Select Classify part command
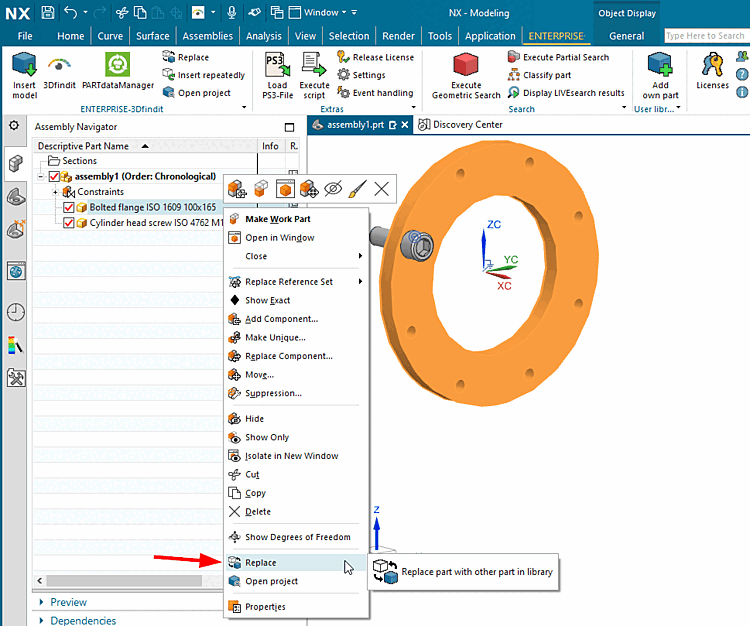Image resolution: width=750 pixels, height=626 pixels. pos(539,75)
